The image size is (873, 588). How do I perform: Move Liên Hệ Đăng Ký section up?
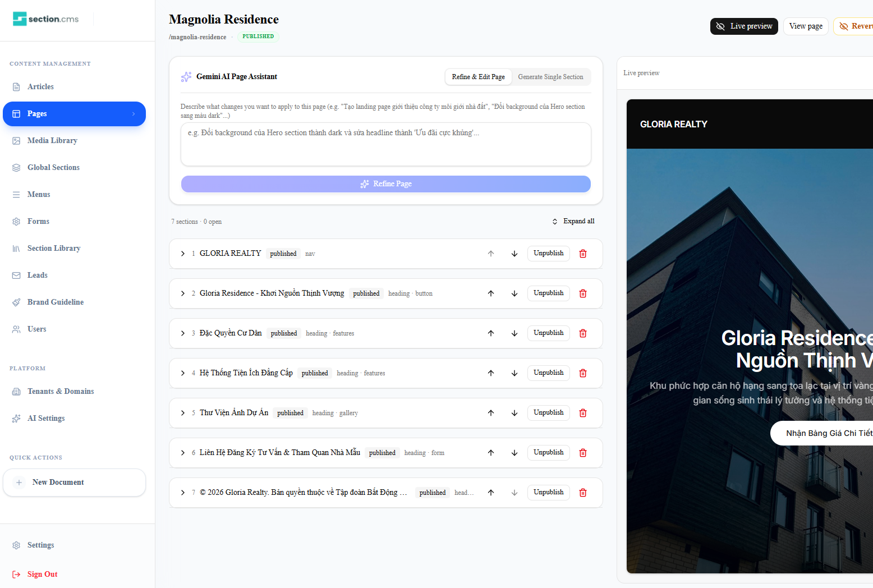pos(491,453)
